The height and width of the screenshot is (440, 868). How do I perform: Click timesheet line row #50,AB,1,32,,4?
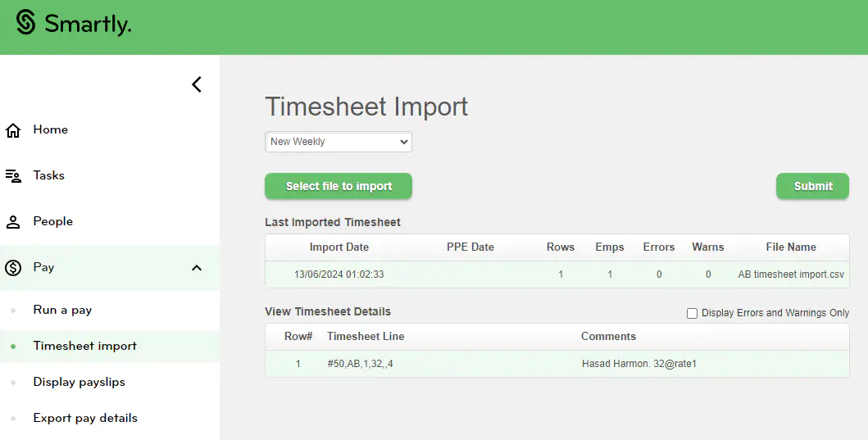360,364
